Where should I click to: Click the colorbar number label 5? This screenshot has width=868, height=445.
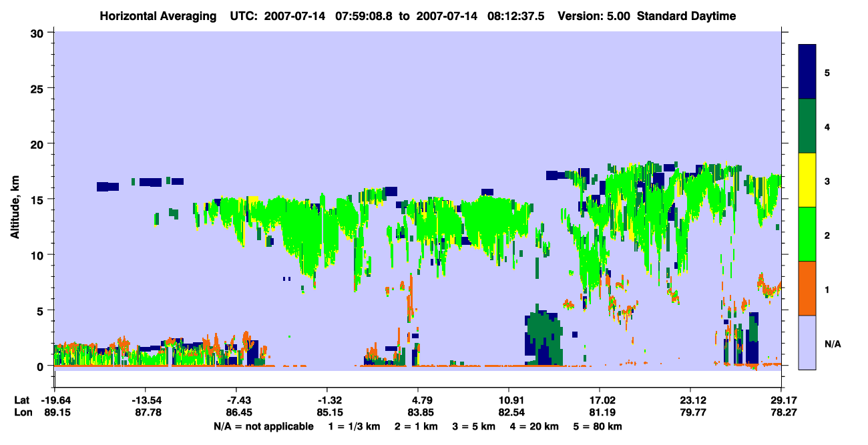[827, 72]
